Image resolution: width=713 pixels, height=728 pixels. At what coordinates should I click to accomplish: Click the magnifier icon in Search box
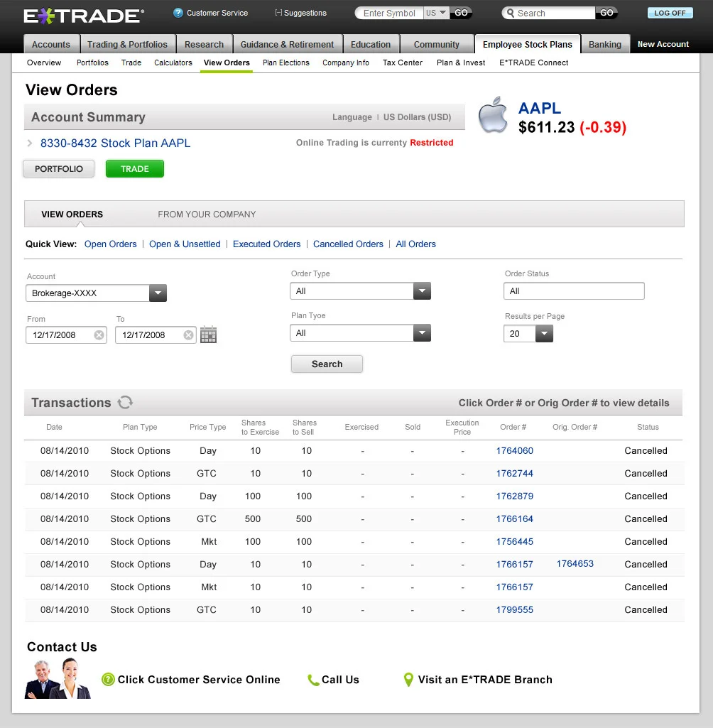[x=510, y=13]
